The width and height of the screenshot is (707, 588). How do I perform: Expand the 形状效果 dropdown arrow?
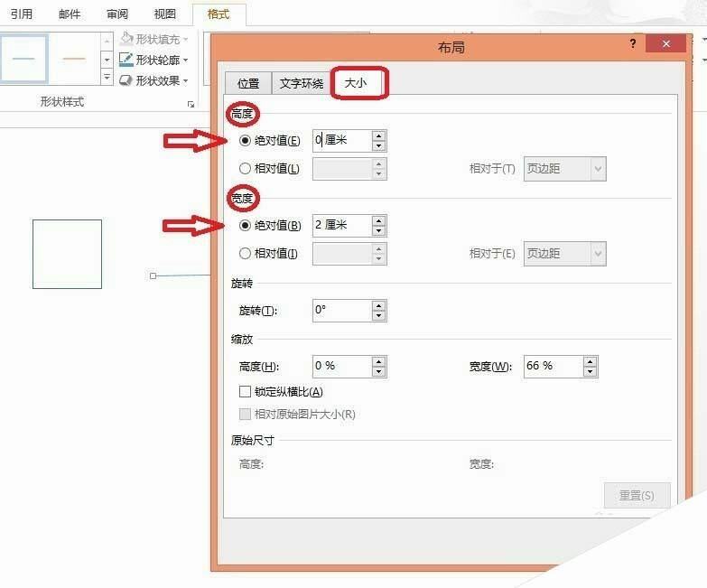[x=185, y=81]
